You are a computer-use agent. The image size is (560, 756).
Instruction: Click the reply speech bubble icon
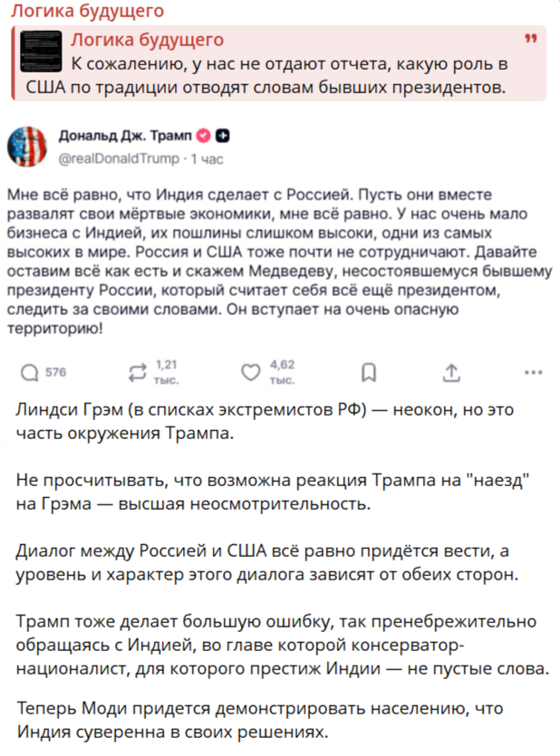(29, 372)
